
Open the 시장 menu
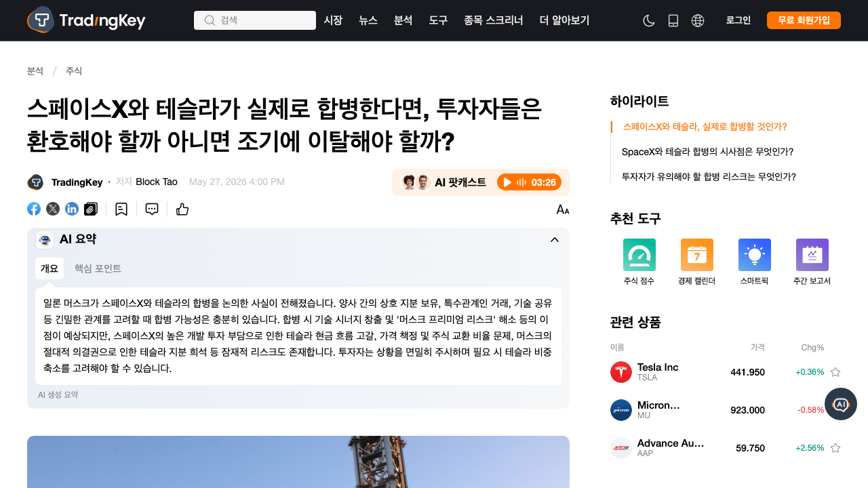point(333,20)
